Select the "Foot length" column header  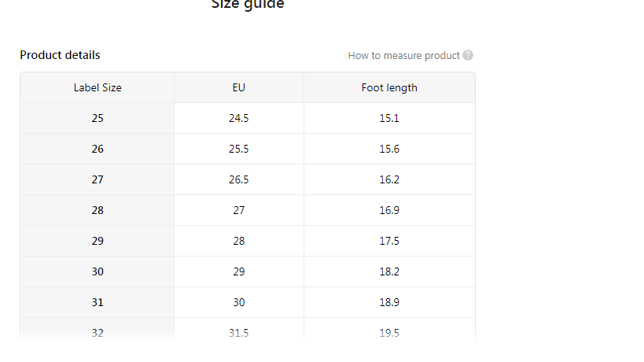(x=389, y=87)
